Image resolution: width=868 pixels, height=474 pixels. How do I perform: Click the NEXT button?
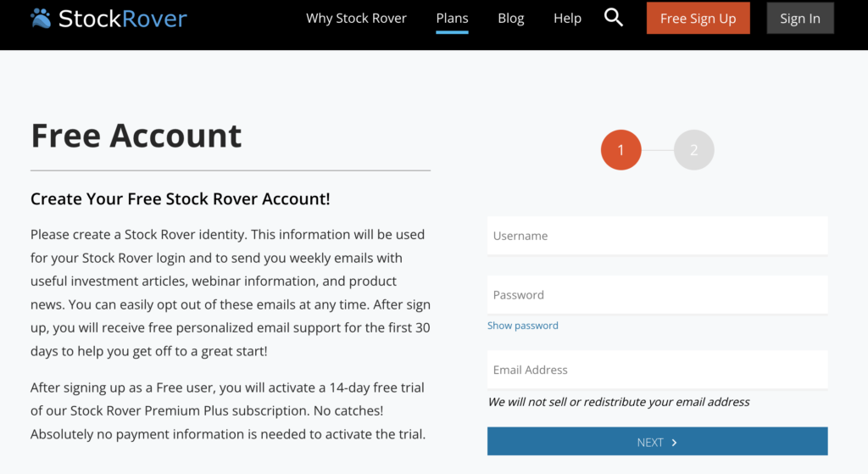click(658, 441)
